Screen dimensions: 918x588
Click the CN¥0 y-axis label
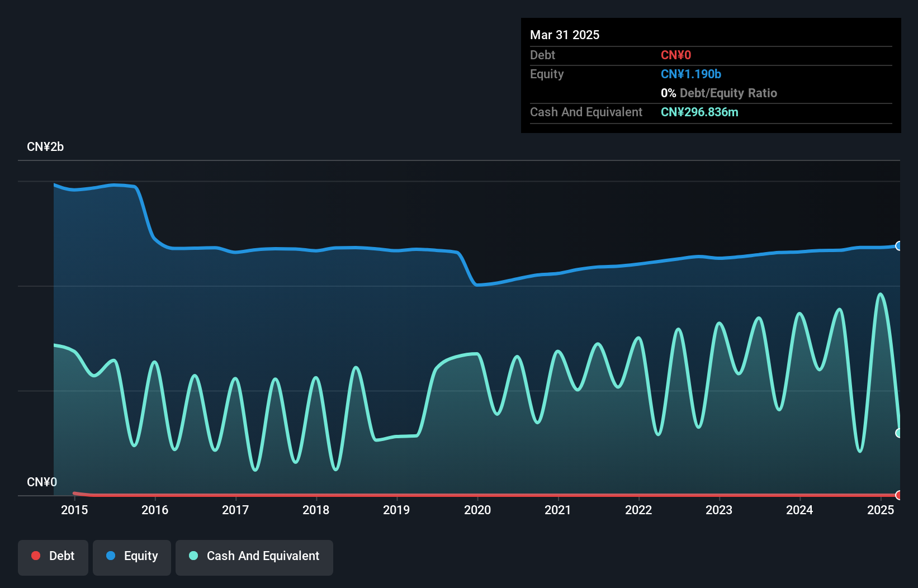coord(42,482)
